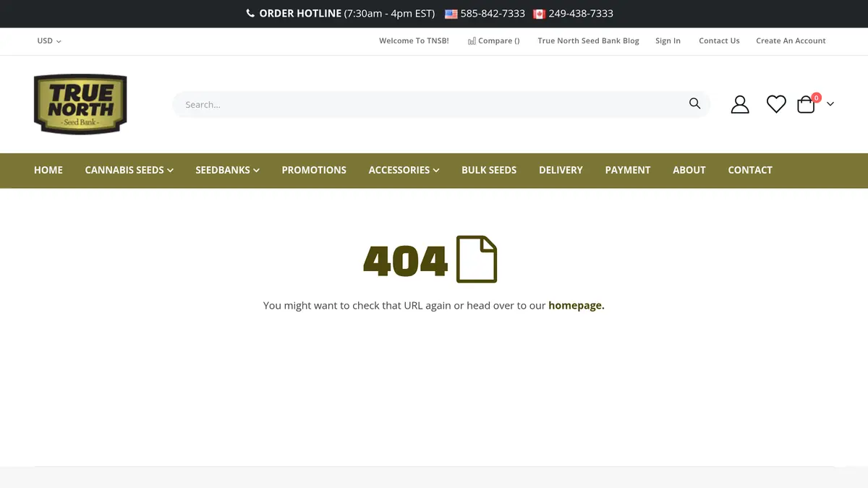
Task: Select HOME in the navigation menu
Action: (x=48, y=170)
